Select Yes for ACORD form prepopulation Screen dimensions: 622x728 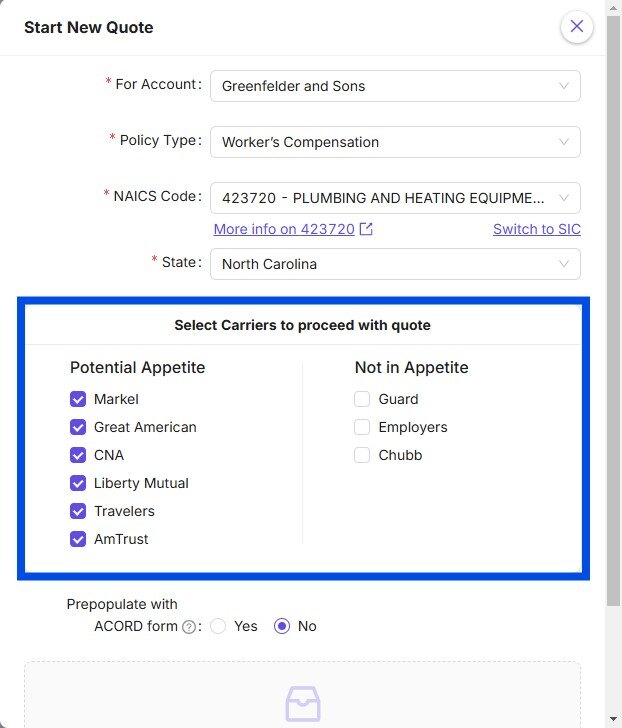[218, 626]
